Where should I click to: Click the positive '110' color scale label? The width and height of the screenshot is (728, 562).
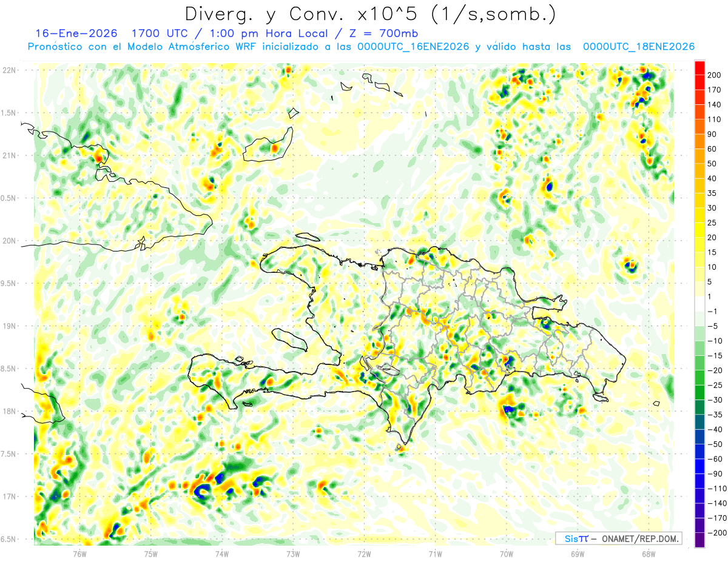pyautogui.click(x=715, y=119)
